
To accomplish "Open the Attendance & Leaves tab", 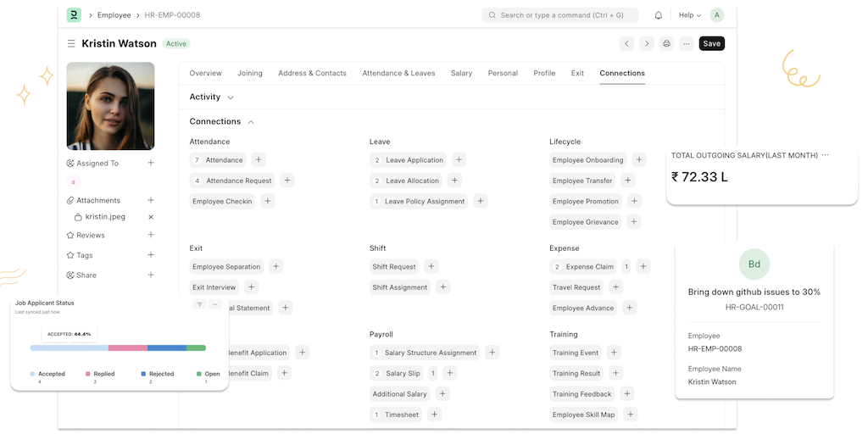I will tap(398, 73).
